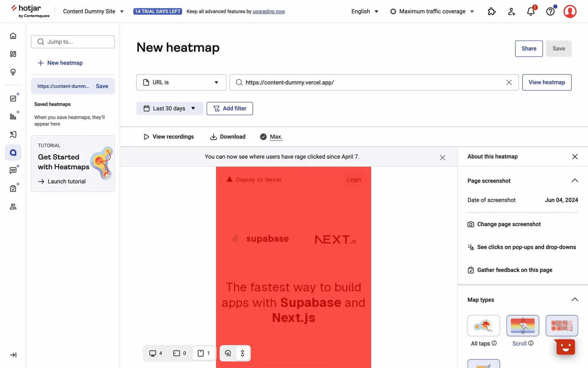Screen dimensions: 588x368
Task: Open the URL is match-type dropdown
Action: pos(181,82)
